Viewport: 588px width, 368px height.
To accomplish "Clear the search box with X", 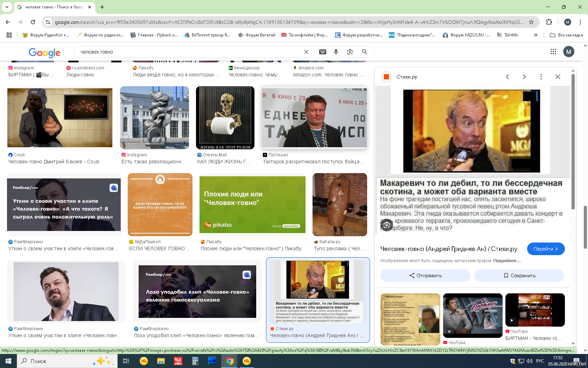I will [x=306, y=52].
